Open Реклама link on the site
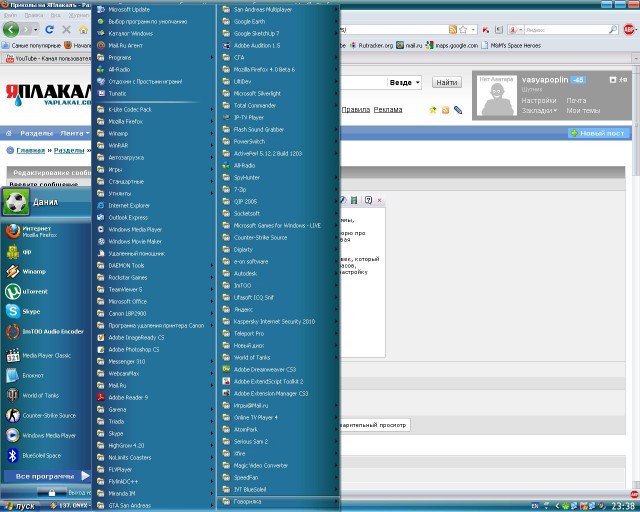 (388, 110)
